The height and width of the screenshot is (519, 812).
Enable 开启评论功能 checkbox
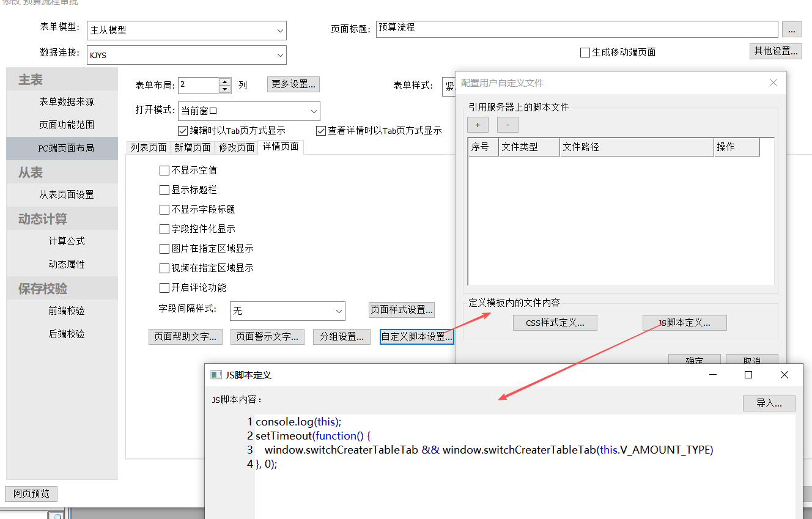tap(164, 288)
